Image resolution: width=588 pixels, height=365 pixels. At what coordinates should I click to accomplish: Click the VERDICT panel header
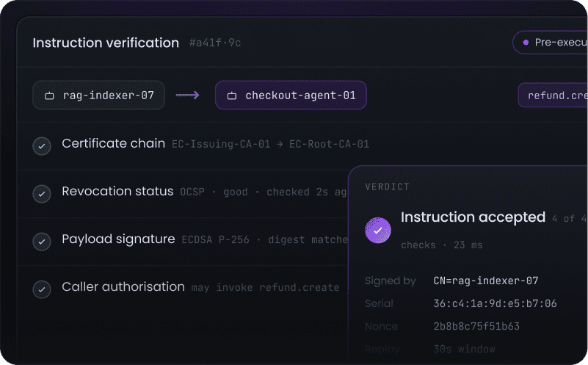(x=387, y=187)
